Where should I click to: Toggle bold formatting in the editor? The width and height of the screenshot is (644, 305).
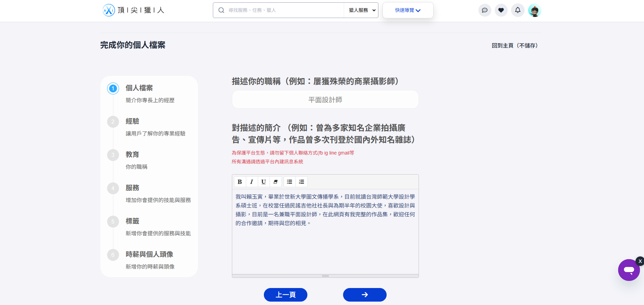click(x=240, y=182)
